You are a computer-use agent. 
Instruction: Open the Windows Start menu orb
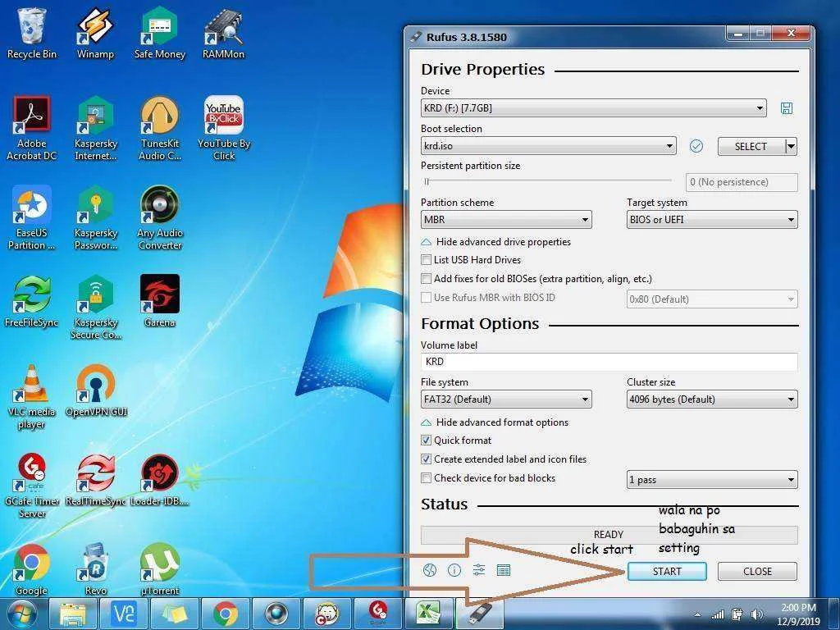pyautogui.click(x=21, y=614)
